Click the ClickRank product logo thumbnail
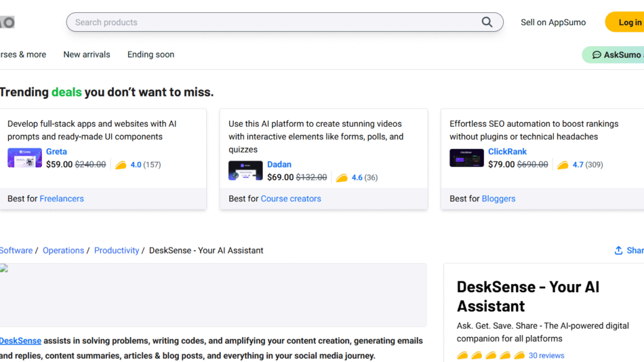This screenshot has height=362, width=644. pos(466,158)
